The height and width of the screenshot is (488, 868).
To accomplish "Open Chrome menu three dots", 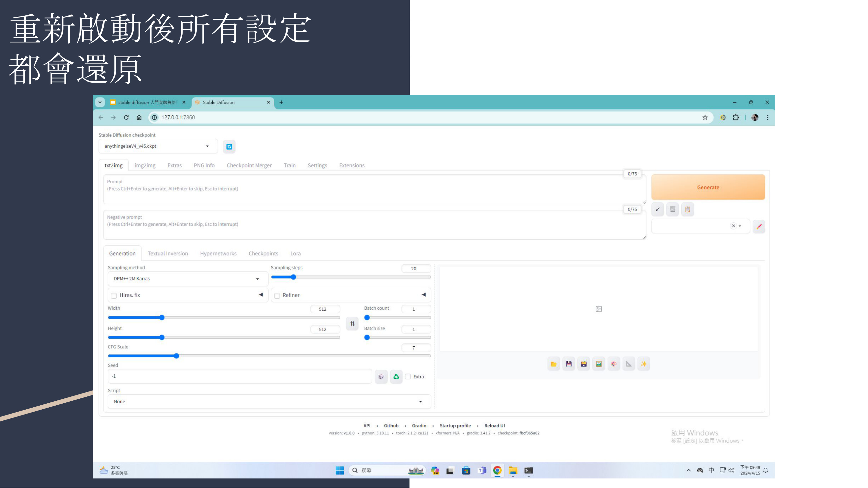I will [768, 117].
